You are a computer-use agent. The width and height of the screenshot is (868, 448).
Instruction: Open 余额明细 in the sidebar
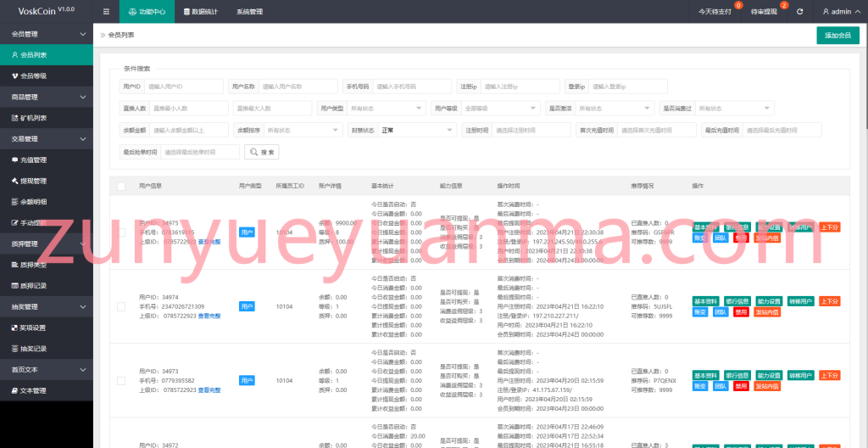click(47, 202)
